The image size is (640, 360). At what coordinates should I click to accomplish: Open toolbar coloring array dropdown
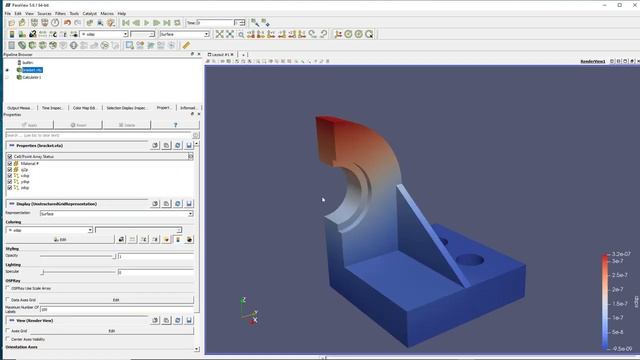104,34
